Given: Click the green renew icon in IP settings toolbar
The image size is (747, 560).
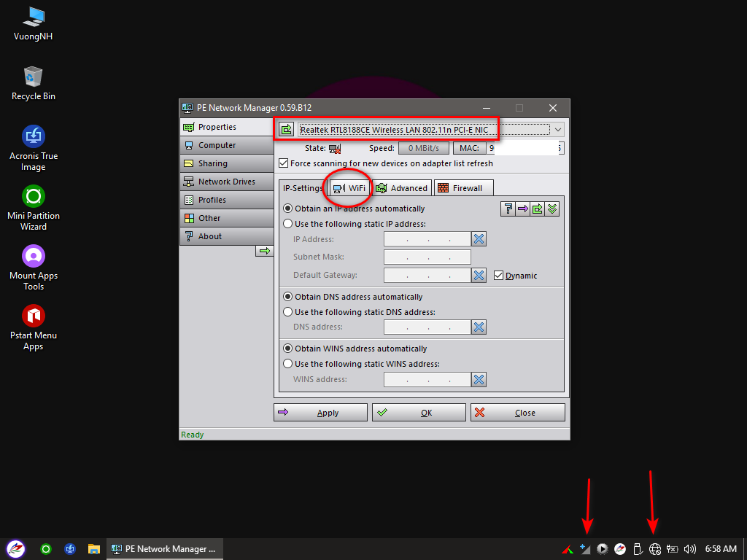Looking at the screenshot, I should (x=538, y=209).
